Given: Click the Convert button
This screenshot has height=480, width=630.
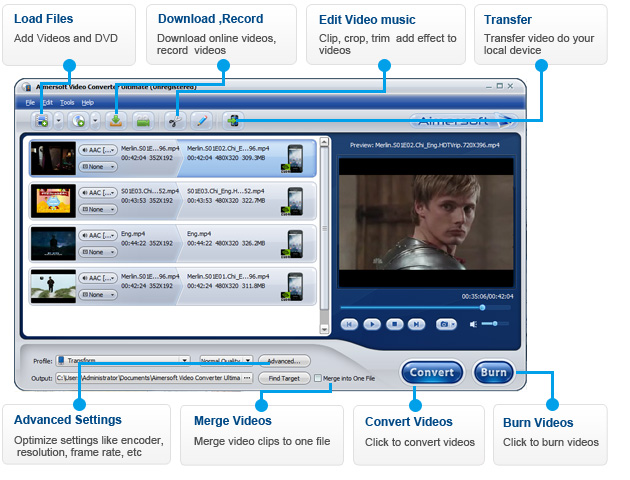Looking at the screenshot, I should 432,372.
